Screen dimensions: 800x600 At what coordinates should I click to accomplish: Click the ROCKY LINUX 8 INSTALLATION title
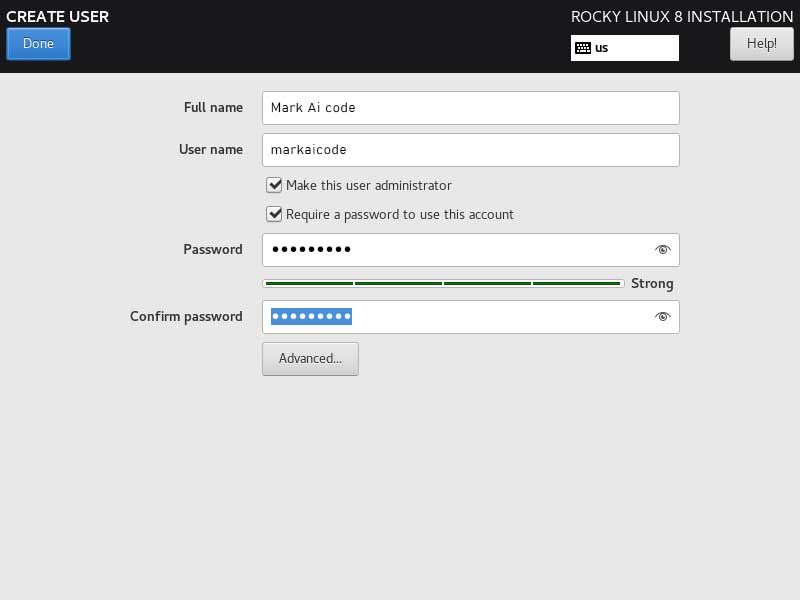click(681, 17)
